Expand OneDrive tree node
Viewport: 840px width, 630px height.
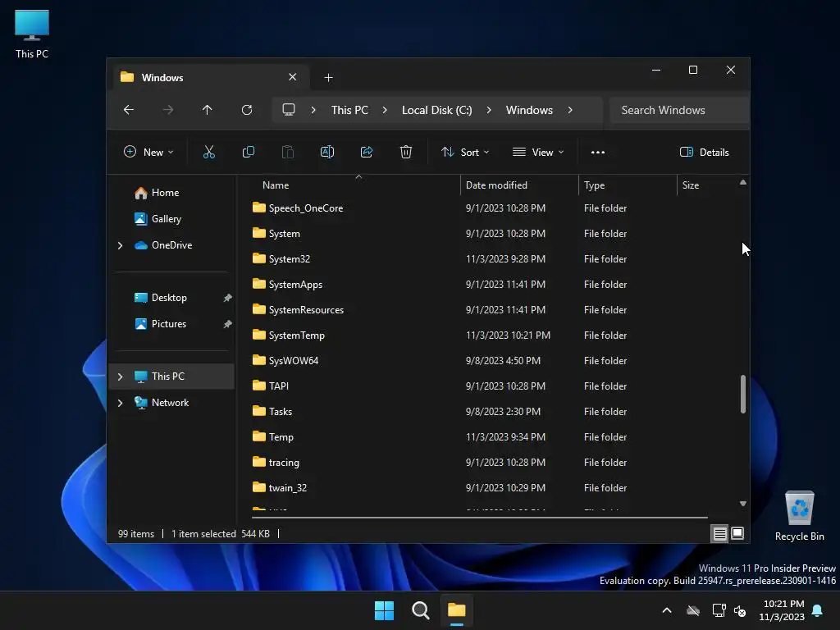[121, 245]
